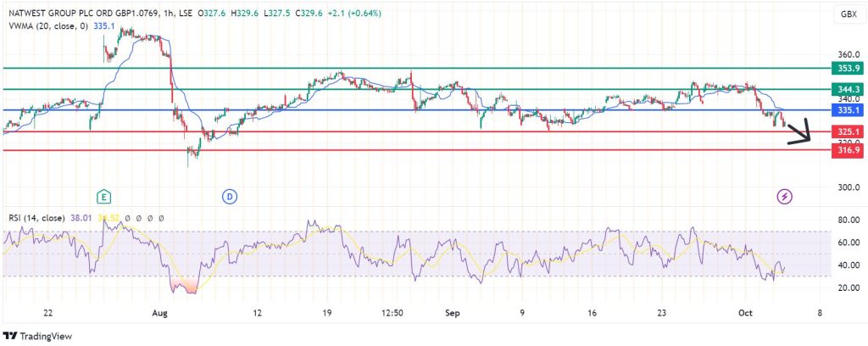
Task: Click the RSI 20.00 axis value
Action: tap(849, 287)
